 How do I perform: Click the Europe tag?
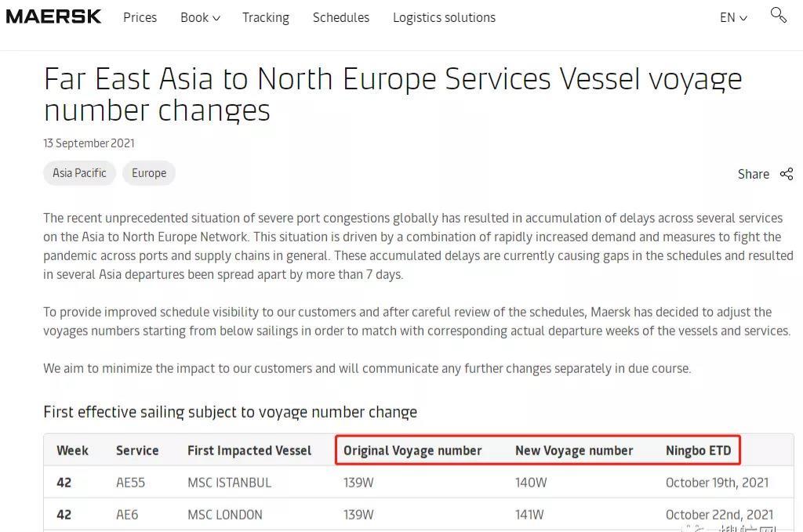tap(149, 173)
